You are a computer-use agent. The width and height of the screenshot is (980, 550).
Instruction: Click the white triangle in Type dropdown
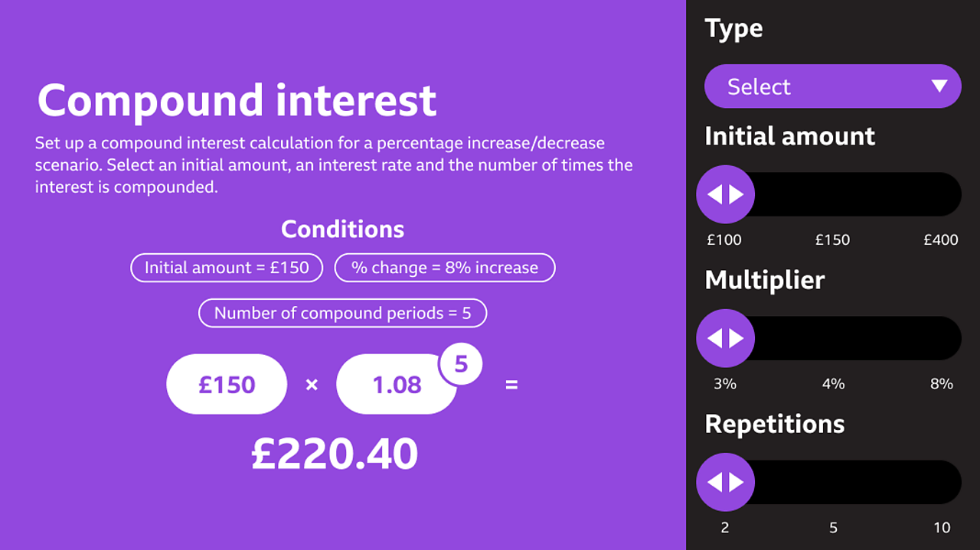tap(939, 86)
